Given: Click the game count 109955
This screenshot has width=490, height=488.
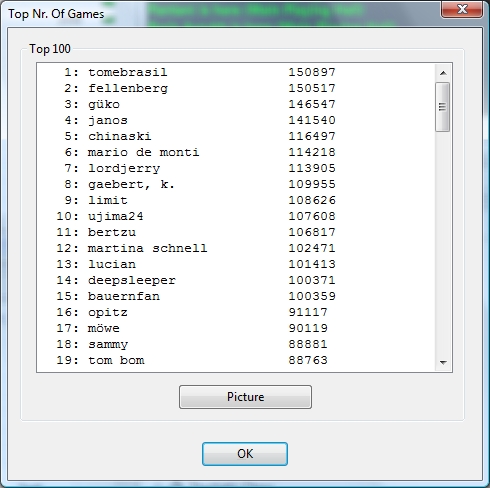Looking at the screenshot, I should click(312, 184).
